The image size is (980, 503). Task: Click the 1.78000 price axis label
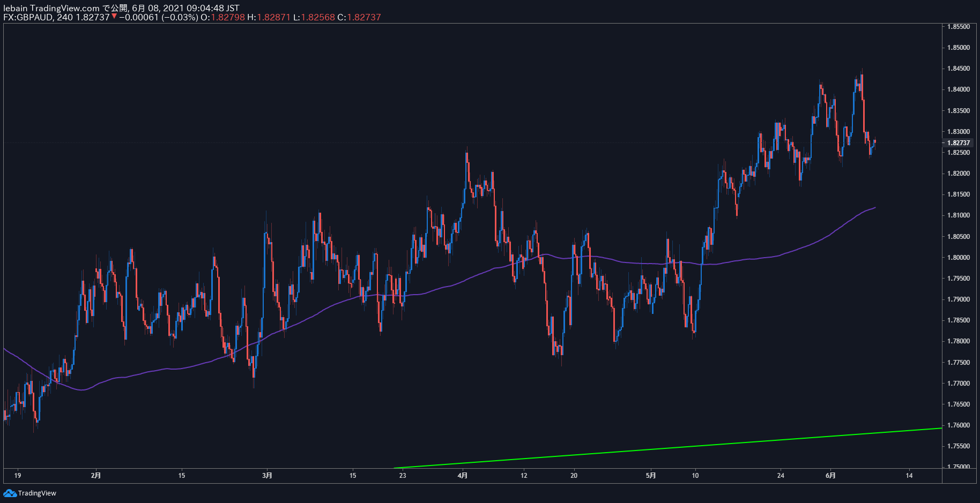[959, 341]
